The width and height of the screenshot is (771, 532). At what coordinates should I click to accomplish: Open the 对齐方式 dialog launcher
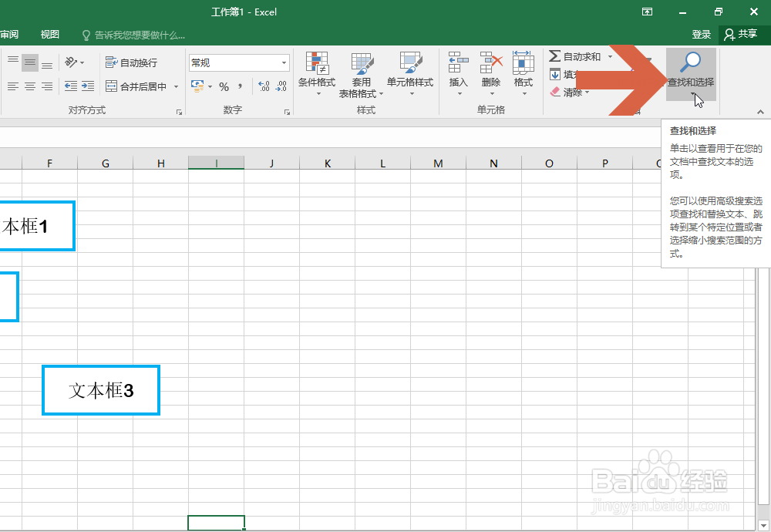tap(179, 112)
